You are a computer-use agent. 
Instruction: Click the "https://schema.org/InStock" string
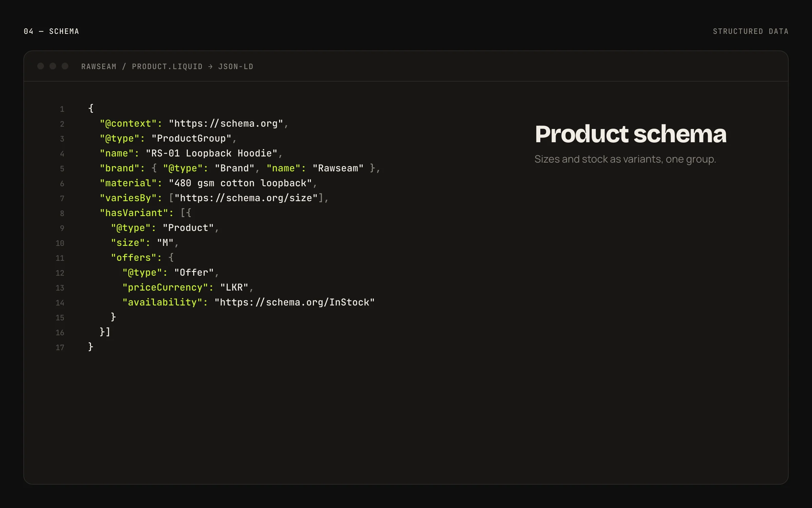pos(295,302)
